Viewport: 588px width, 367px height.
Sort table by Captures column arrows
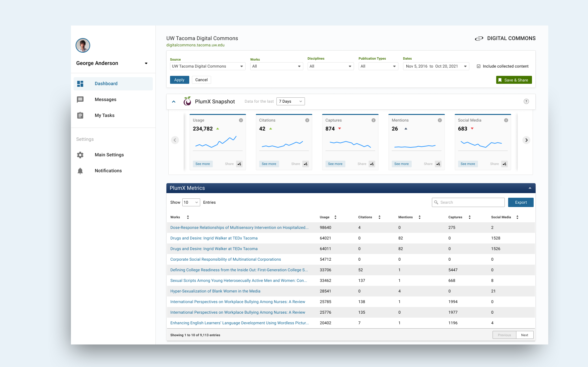tap(470, 217)
